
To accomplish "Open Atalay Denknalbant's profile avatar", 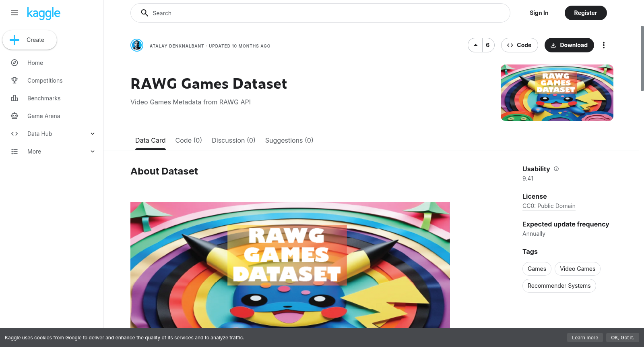I will tap(137, 45).
